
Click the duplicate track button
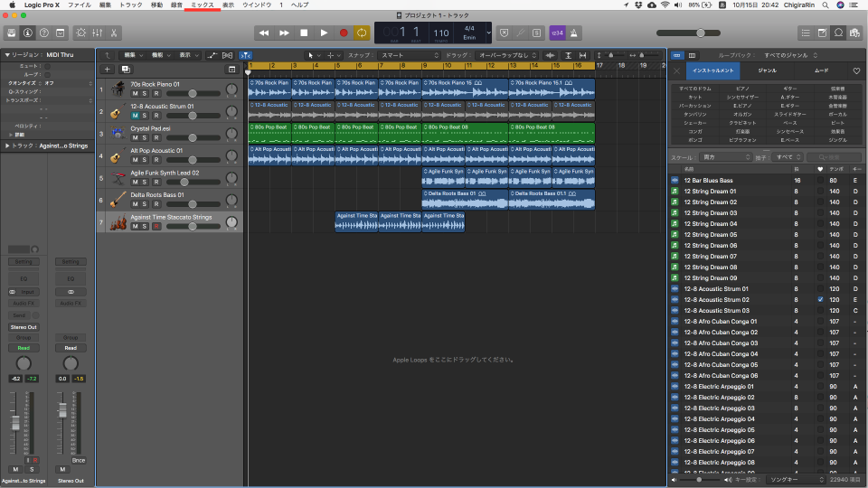coord(126,70)
